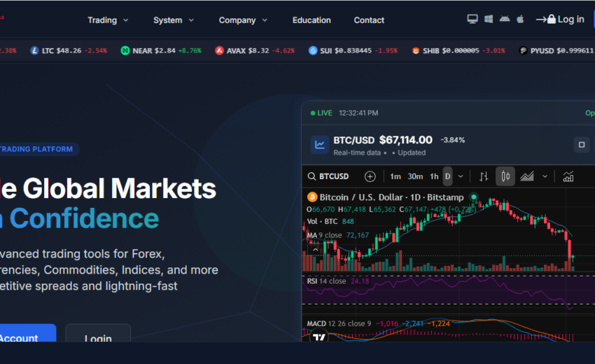Viewport: 595px width, 364px height.
Task: Click the NEAR coin ticker icon
Action: pos(125,50)
